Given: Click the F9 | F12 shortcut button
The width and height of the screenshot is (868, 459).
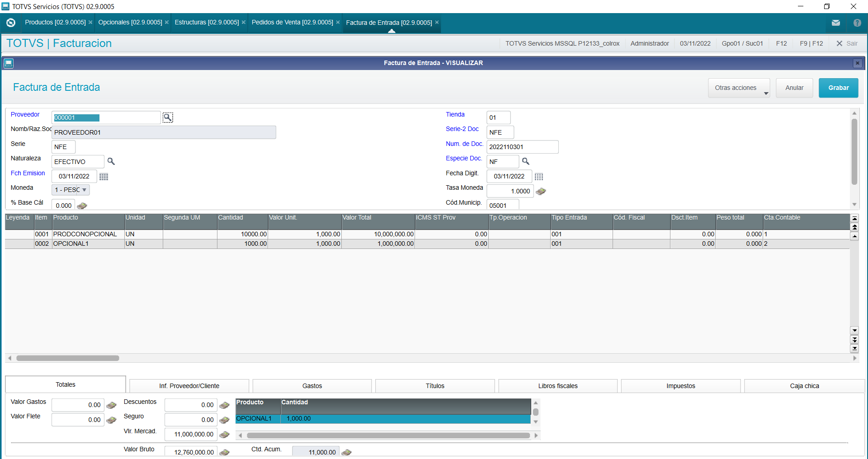Looking at the screenshot, I should [x=811, y=43].
